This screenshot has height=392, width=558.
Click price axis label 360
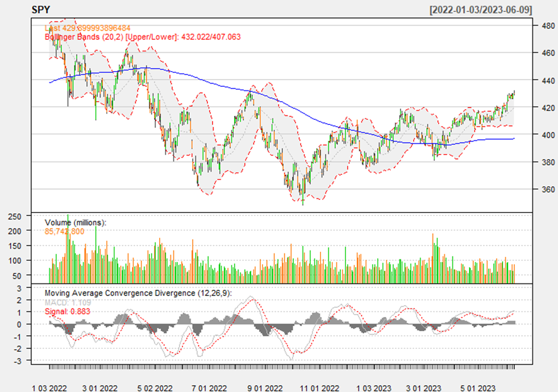pyautogui.click(x=548, y=189)
